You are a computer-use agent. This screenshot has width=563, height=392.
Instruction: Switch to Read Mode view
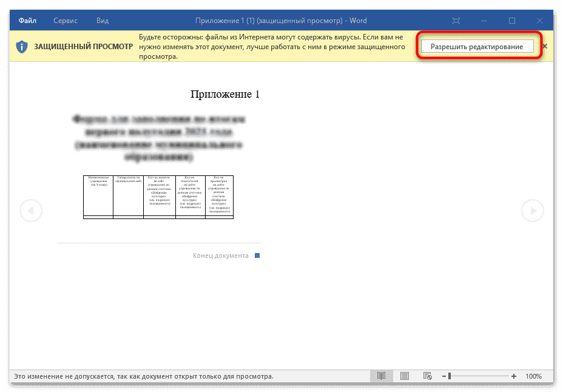point(381,376)
